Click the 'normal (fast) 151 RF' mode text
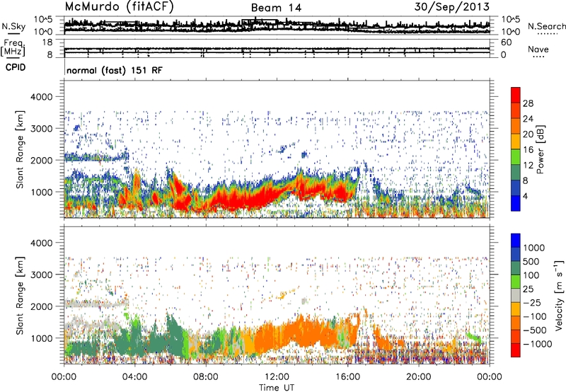Screen dimensions: 566x392 point(115,70)
